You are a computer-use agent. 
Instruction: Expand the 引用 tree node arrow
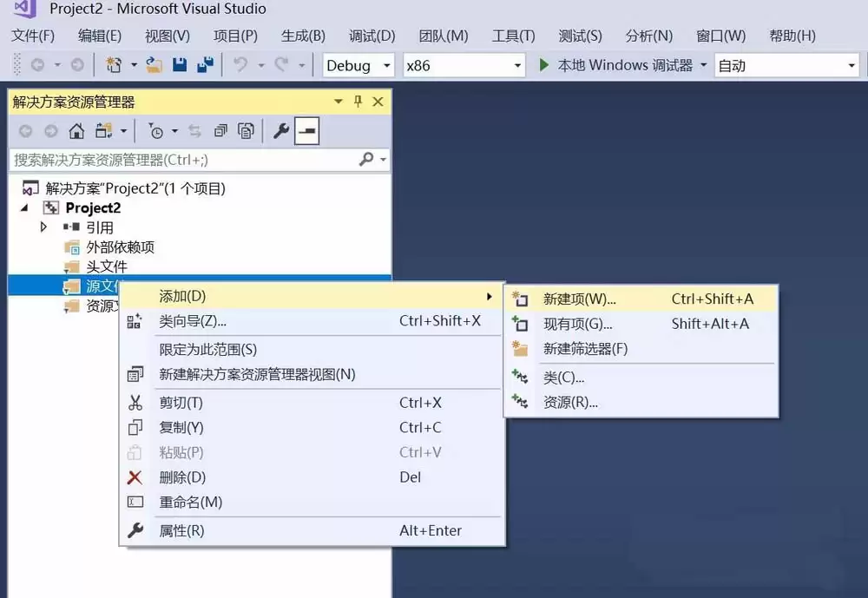point(44,227)
